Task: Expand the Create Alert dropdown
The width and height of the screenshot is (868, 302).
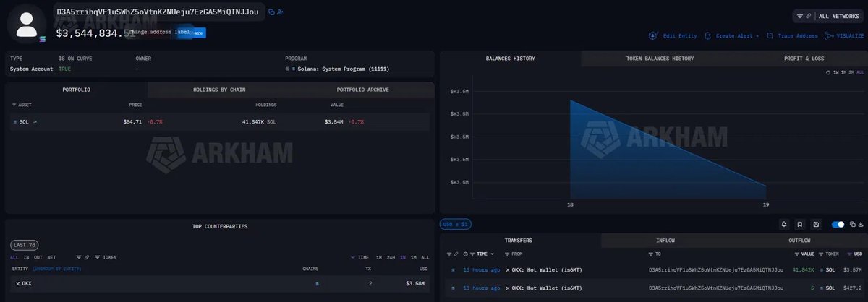Action: pyautogui.click(x=757, y=35)
